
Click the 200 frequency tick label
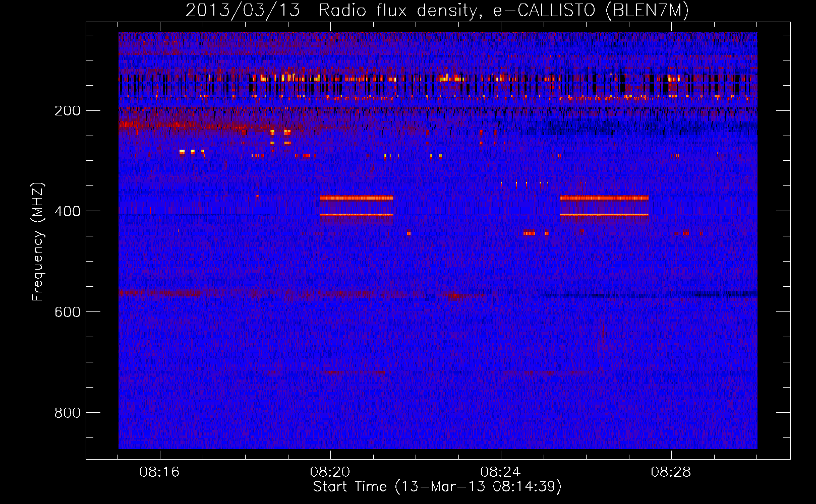tap(68, 111)
